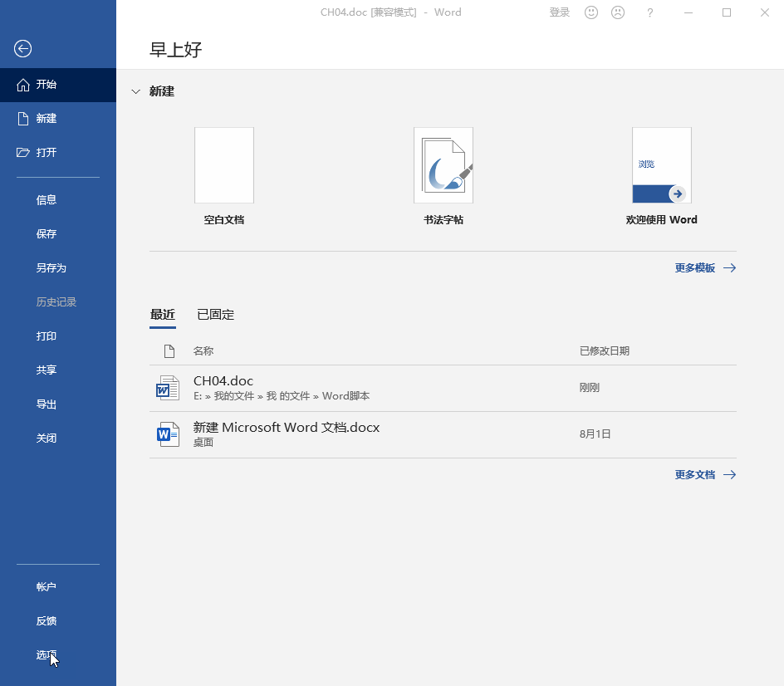
Task: Select 导出 in the sidebar
Action: (x=58, y=404)
